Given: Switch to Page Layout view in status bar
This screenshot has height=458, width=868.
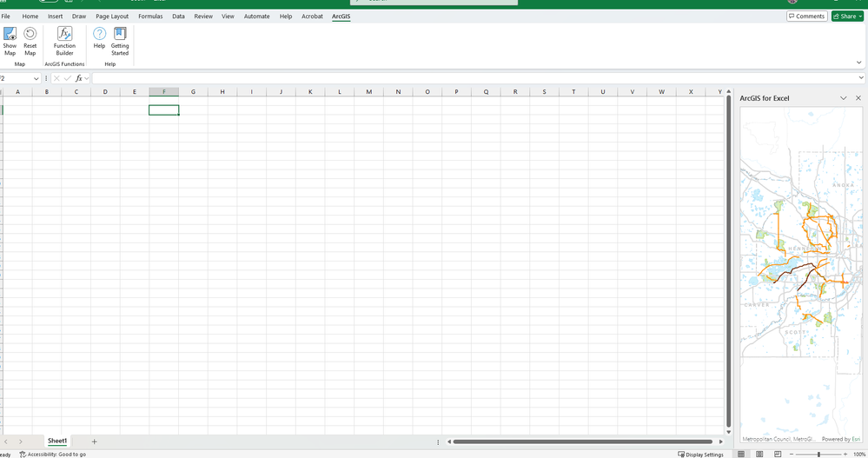Looking at the screenshot, I should (x=759, y=455).
